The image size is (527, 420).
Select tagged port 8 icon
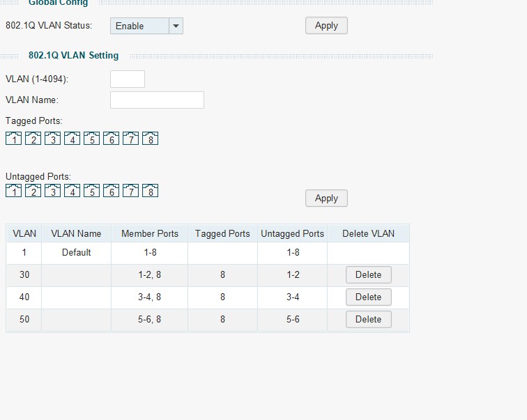[x=150, y=139]
